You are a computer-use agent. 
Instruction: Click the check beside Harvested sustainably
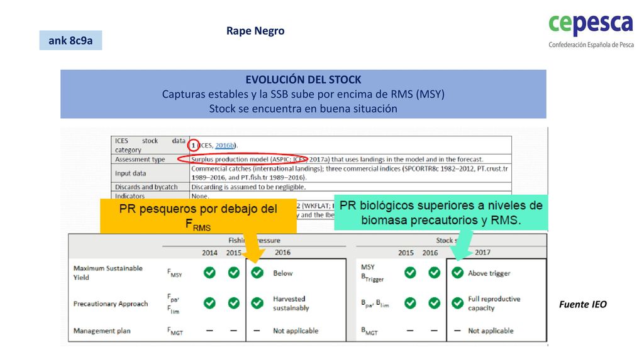click(257, 303)
